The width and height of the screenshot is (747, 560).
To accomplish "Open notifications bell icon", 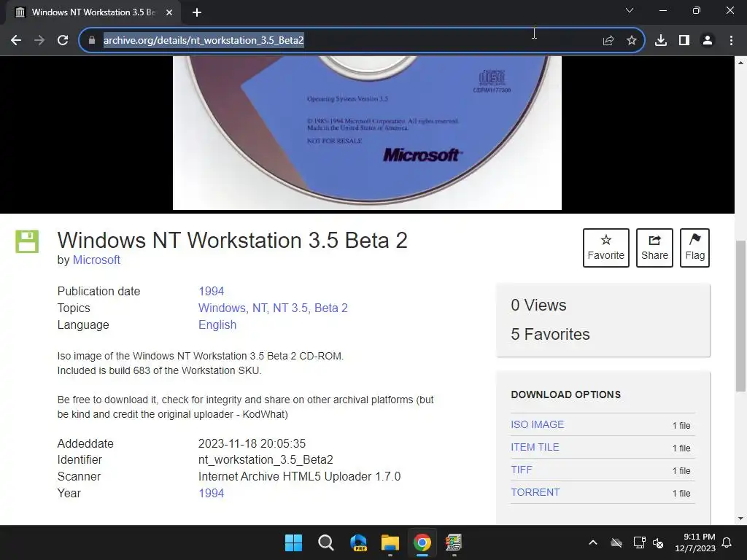I will pyautogui.click(x=727, y=542).
